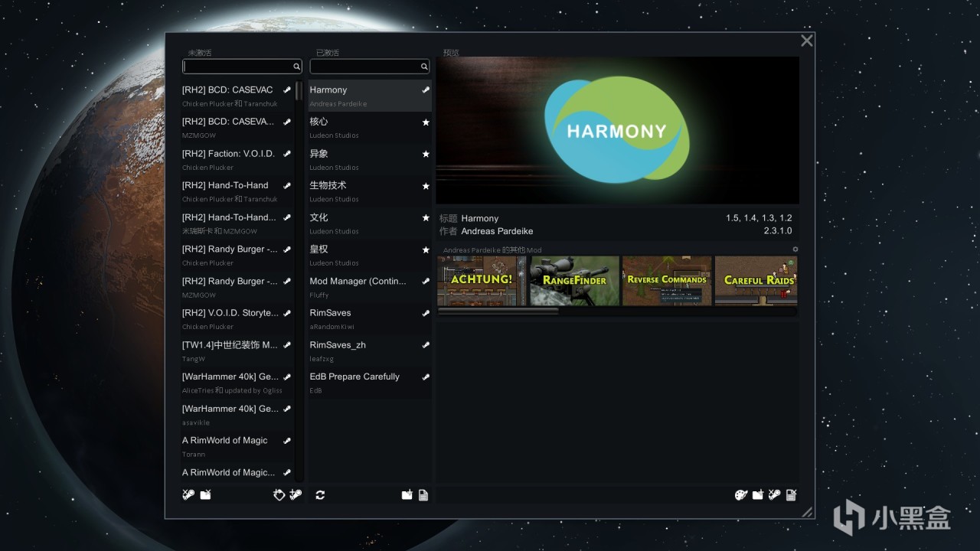This screenshot has width=980, height=551.
Task: Click the Steam unsubscribe icon below the inactive mods list
Action: 188,495
